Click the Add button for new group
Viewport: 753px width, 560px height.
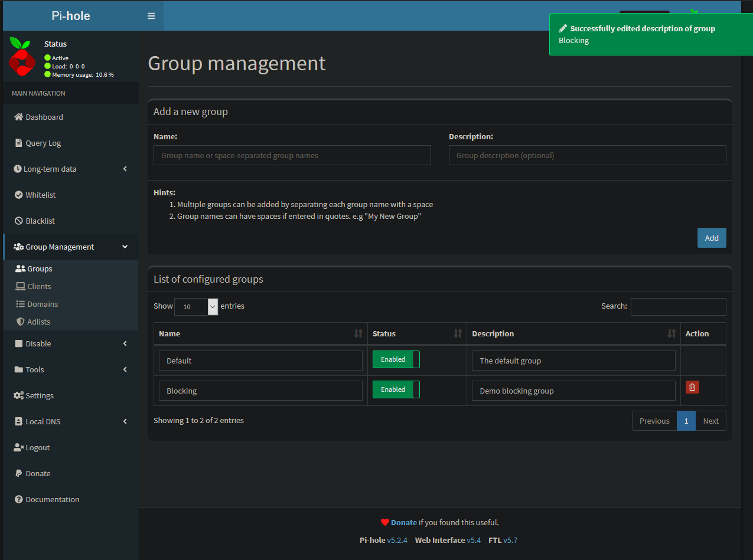tap(711, 237)
